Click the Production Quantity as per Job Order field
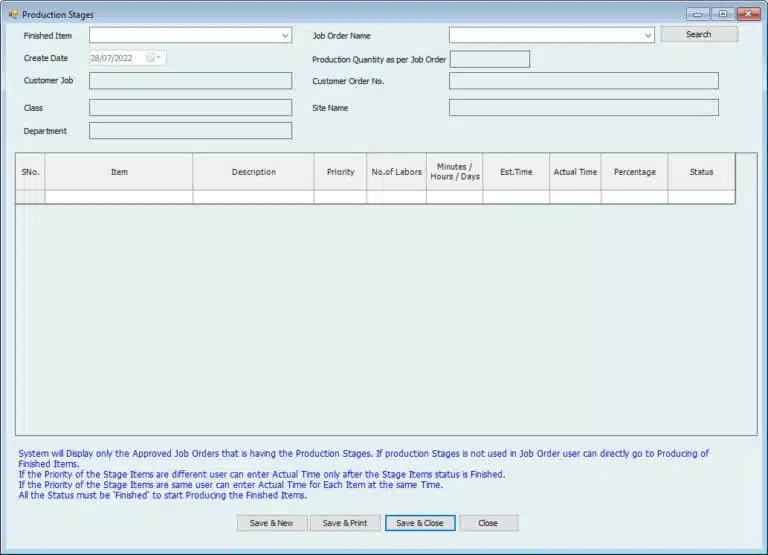The width and height of the screenshot is (768, 555). coord(489,59)
